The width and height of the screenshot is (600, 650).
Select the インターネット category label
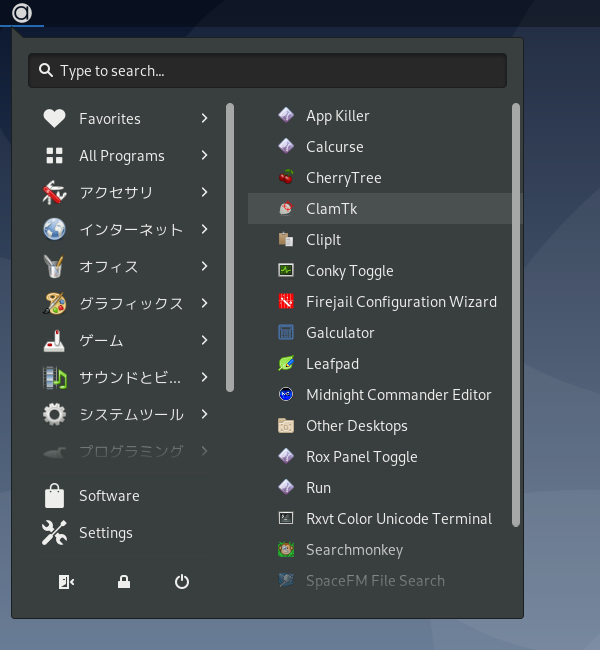point(131,229)
